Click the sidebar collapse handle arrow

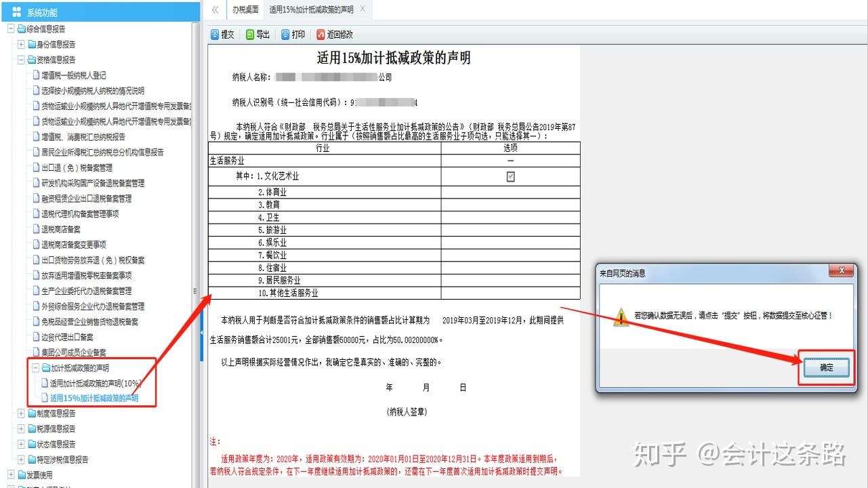[201, 334]
